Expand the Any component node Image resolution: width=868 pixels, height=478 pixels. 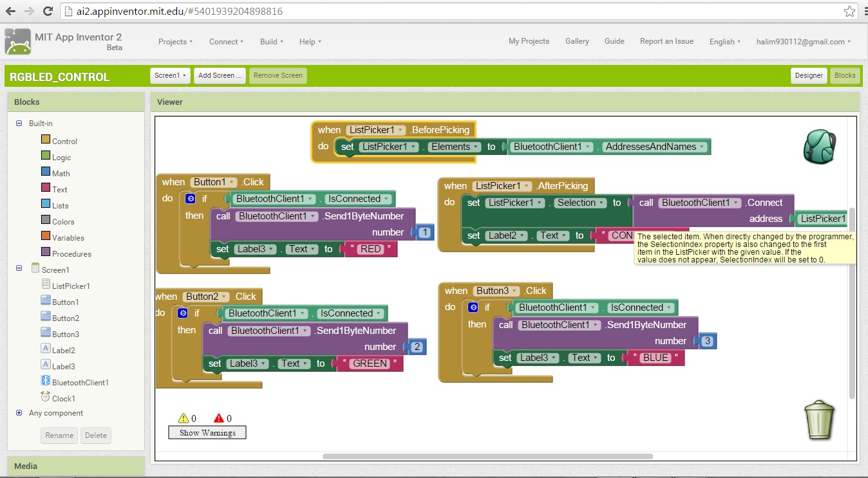coord(19,413)
